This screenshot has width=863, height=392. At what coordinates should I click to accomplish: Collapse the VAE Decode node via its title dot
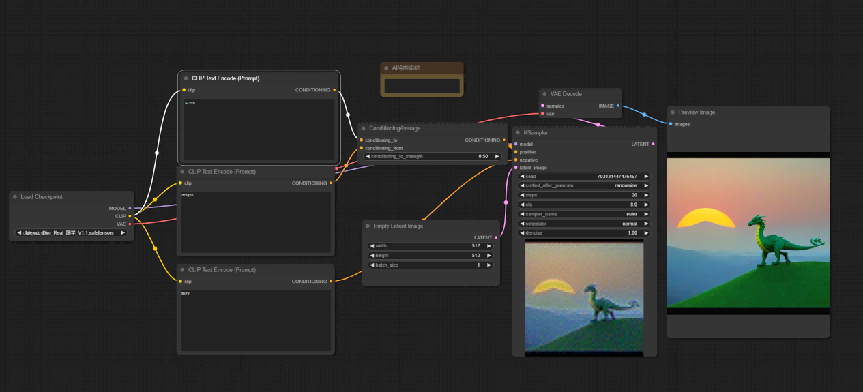[x=544, y=94]
